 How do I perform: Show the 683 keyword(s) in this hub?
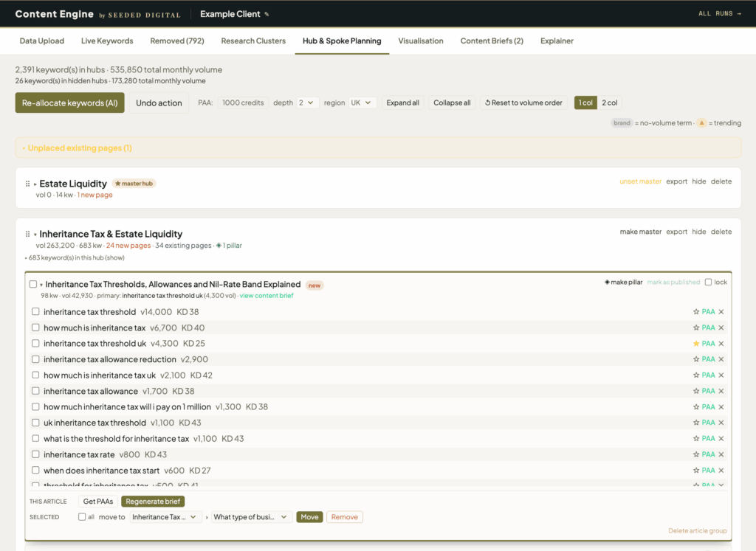pyautogui.click(x=76, y=257)
